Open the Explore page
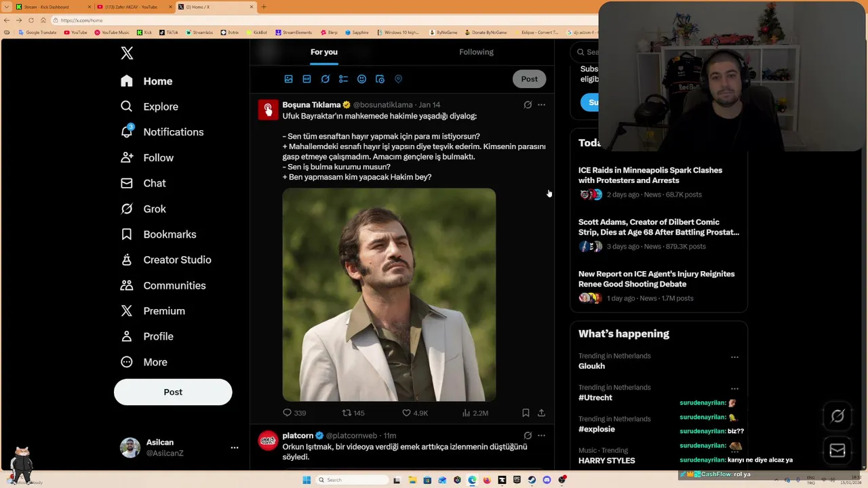This screenshot has width=868, height=488. click(x=149, y=106)
